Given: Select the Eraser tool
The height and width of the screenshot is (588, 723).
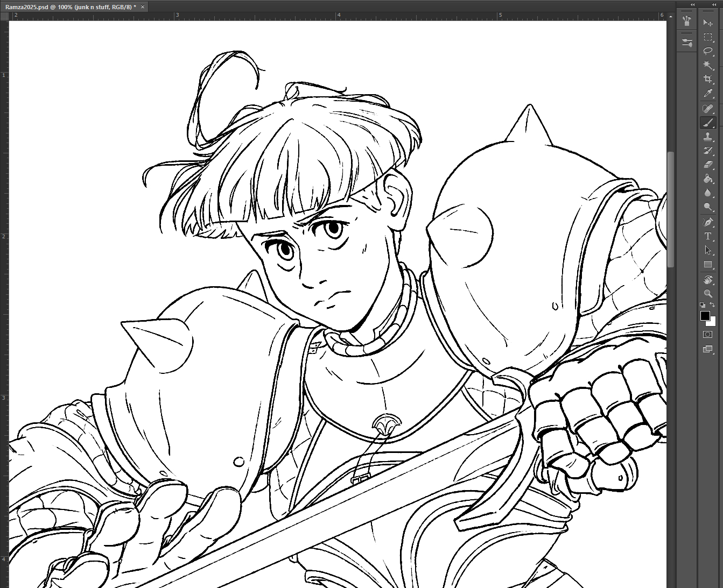Looking at the screenshot, I should tap(708, 165).
